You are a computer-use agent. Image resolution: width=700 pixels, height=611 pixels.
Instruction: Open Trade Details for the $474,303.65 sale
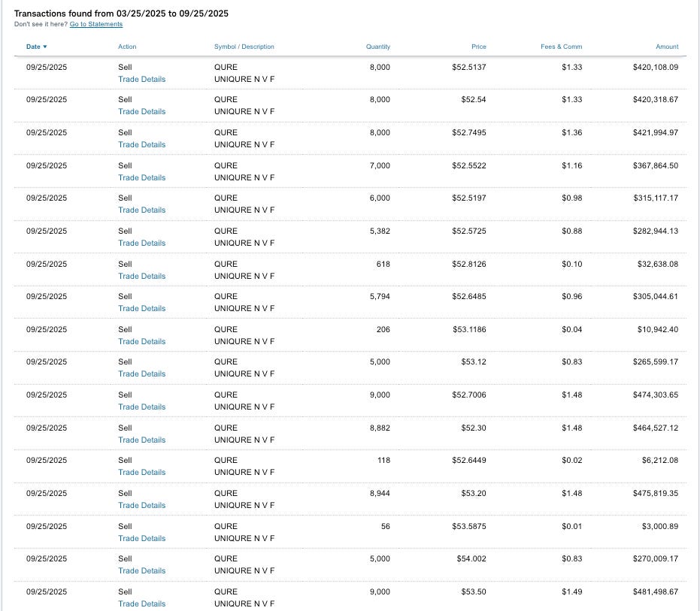(142, 407)
